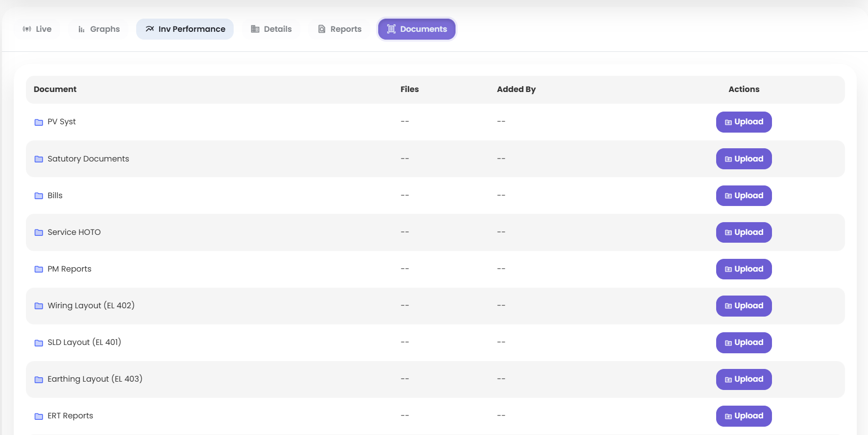This screenshot has height=435, width=868.
Task: Upload a file to PV Syst
Action: click(x=744, y=122)
